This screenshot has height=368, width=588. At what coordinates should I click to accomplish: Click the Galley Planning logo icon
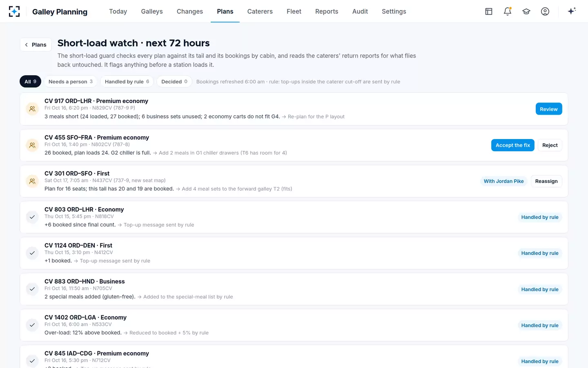click(x=14, y=11)
